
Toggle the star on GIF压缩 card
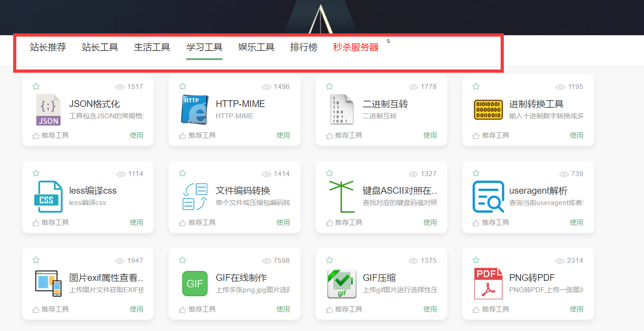coord(329,260)
